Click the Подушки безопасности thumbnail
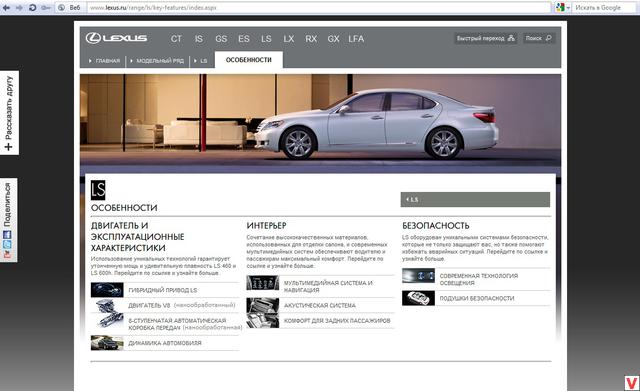The image size is (640, 391). click(x=418, y=298)
